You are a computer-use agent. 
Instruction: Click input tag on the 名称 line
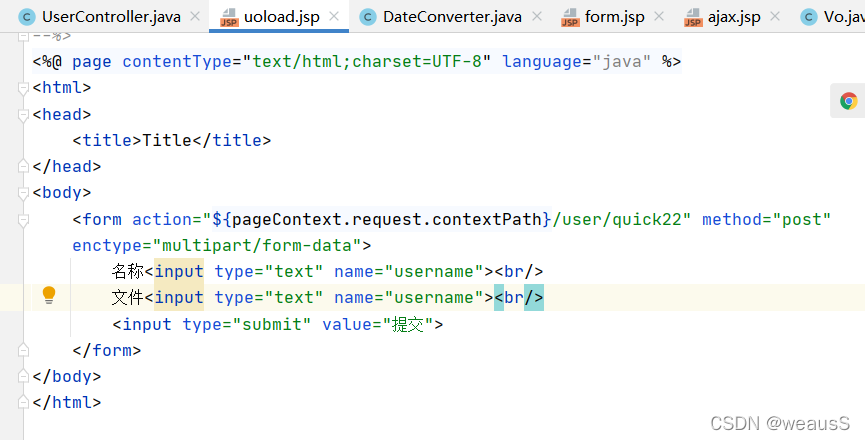pyautogui.click(x=179, y=271)
